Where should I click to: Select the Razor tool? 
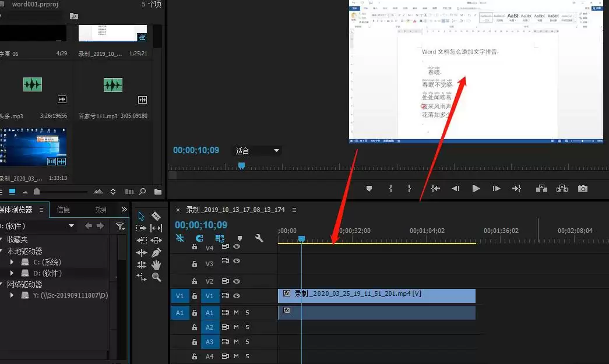click(156, 215)
